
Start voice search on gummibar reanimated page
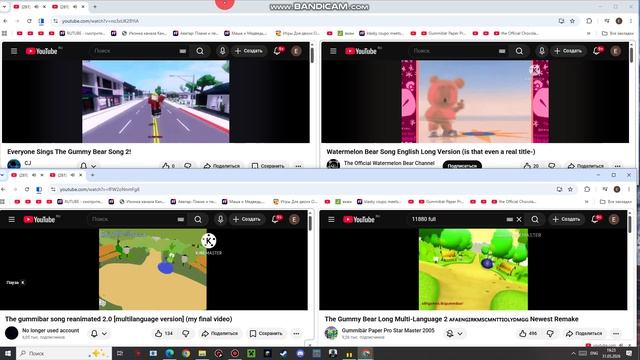click(220, 220)
